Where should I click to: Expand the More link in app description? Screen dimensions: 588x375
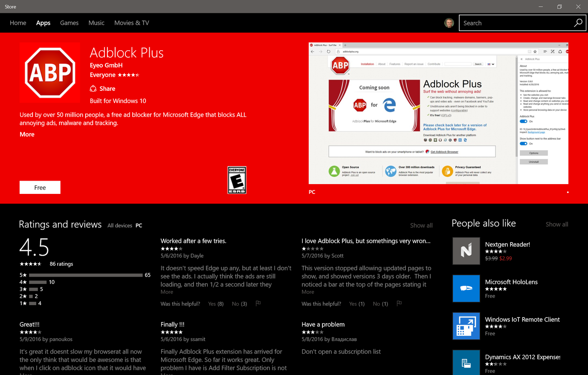[27, 134]
